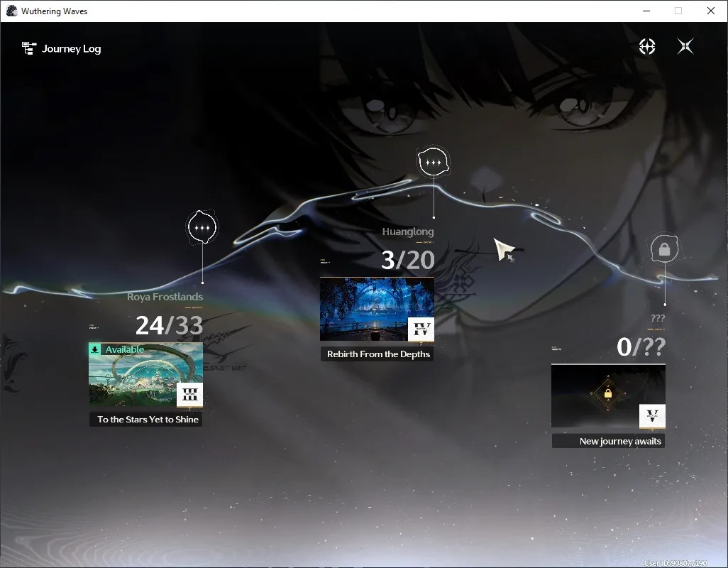Click the To the Stars Yet to Shine label
728x568 pixels.
148,420
